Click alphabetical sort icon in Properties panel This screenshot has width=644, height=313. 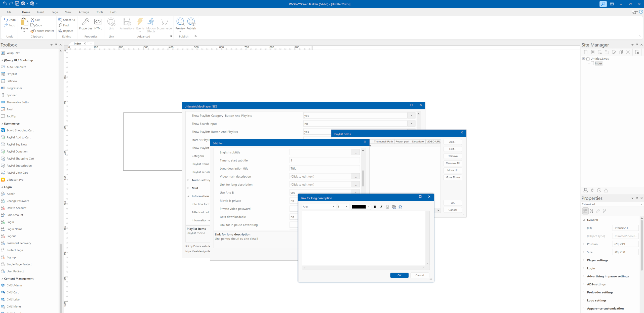592,211
